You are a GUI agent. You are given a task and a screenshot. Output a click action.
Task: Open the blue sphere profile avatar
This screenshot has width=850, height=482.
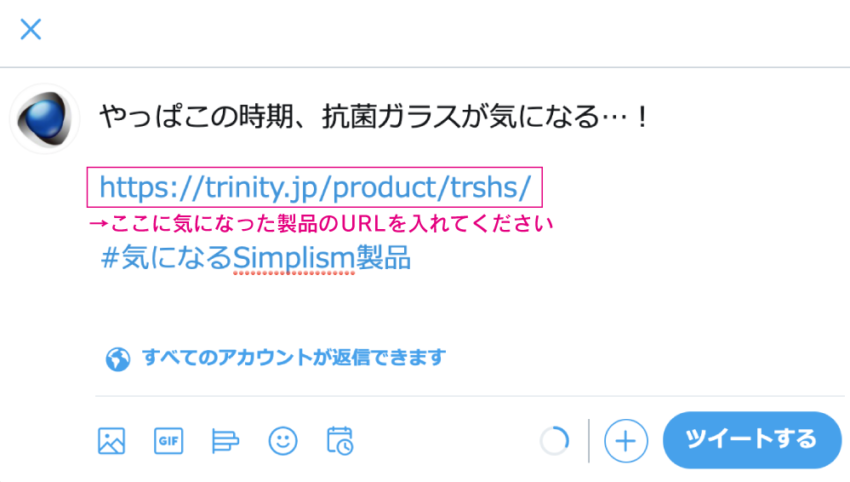click(44, 118)
